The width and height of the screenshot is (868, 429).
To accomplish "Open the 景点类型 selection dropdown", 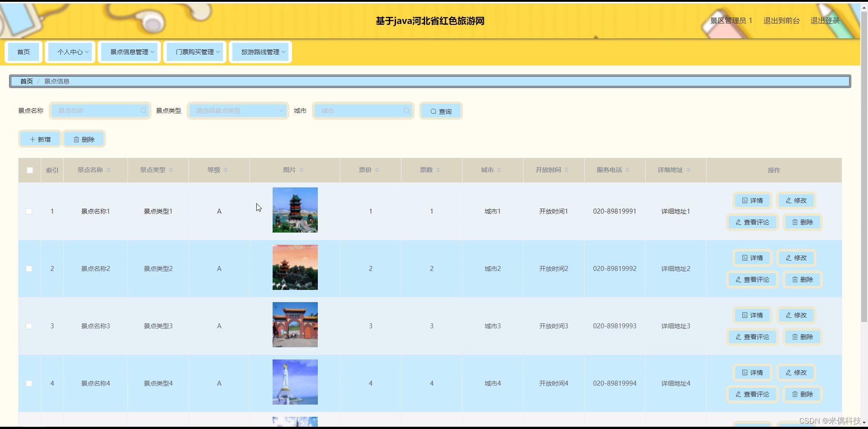I will click(x=237, y=111).
